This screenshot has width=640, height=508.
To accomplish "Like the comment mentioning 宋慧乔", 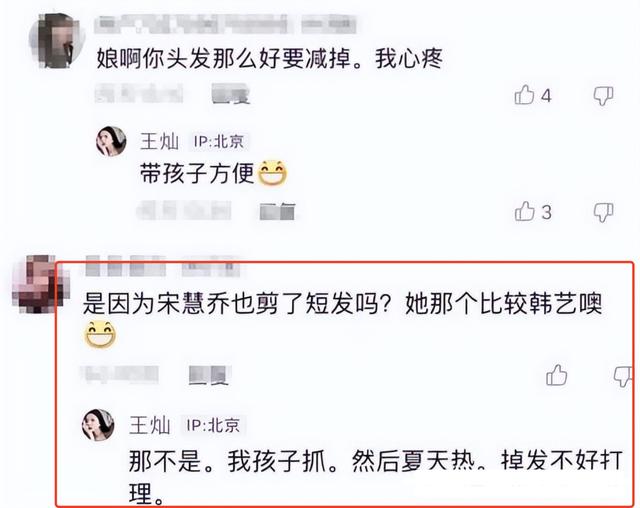I will point(556,375).
